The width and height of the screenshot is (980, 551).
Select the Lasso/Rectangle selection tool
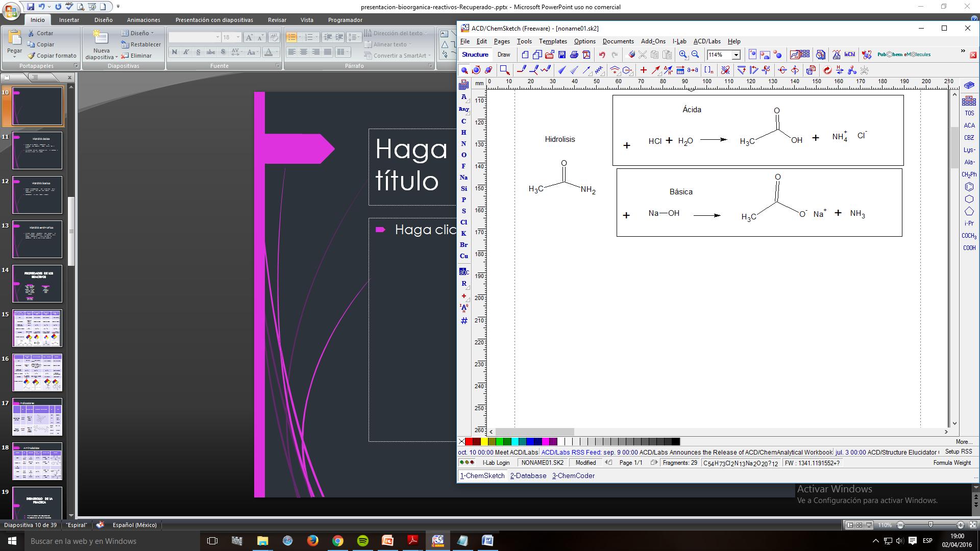coord(504,70)
